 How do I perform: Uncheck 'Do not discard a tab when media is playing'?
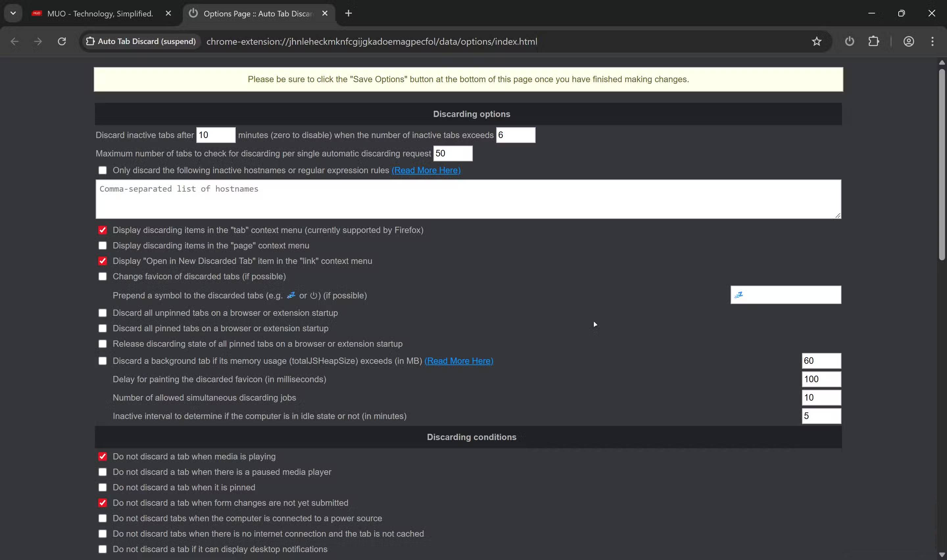[x=102, y=456]
